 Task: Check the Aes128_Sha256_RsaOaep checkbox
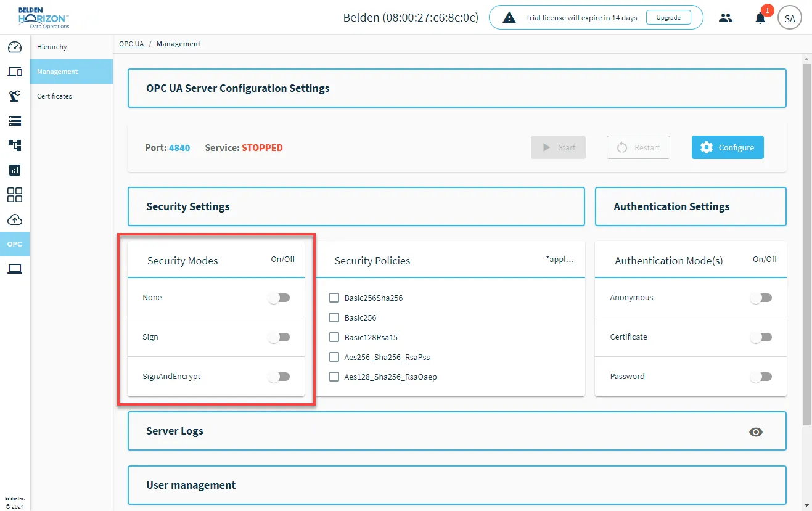(x=334, y=377)
